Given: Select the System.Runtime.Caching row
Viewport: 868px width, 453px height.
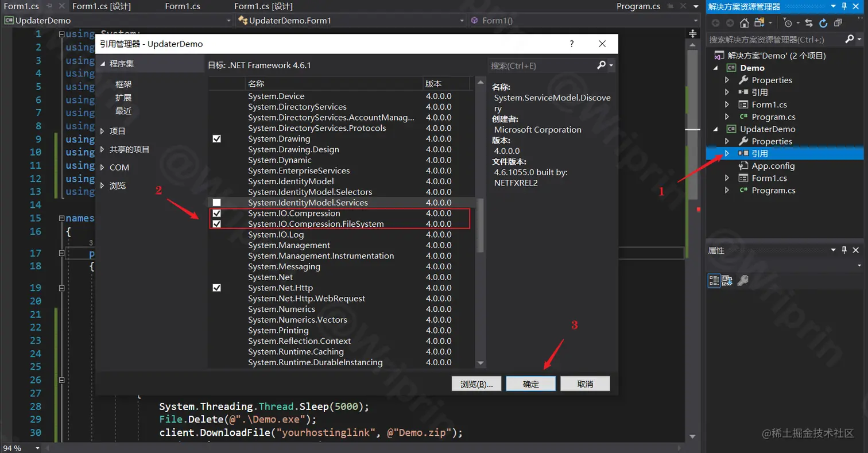Looking at the screenshot, I should pos(342,351).
